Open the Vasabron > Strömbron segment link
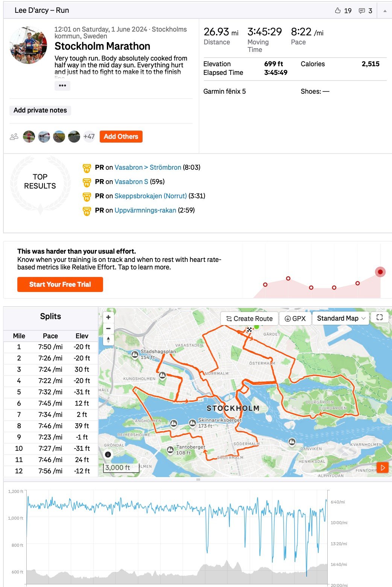The width and height of the screenshot is (392, 587). (x=148, y=167)
